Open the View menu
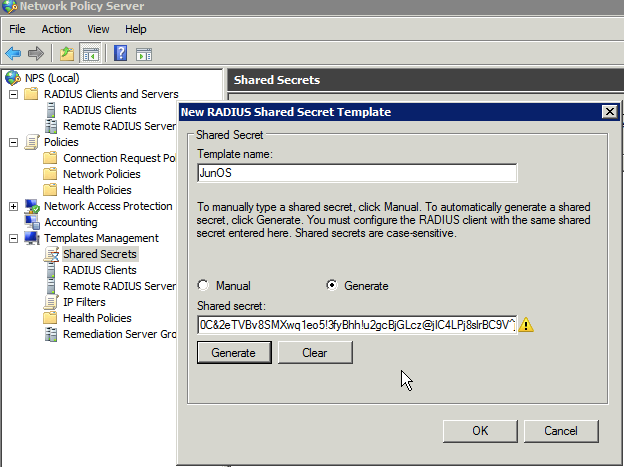 (98, 29)
